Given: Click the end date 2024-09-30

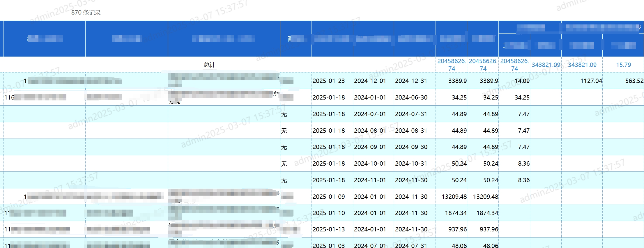Looking at the screenshot, I should (411, 147).
